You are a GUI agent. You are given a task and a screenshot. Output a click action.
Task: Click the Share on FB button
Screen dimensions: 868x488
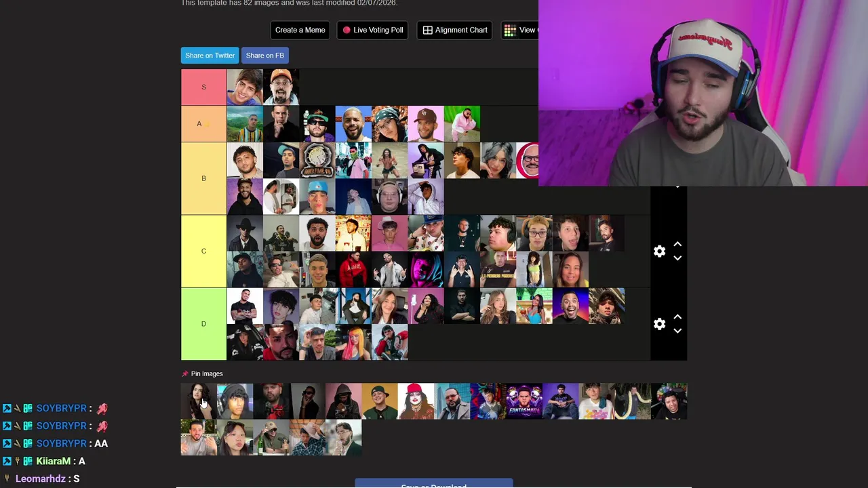pos(264,56)
